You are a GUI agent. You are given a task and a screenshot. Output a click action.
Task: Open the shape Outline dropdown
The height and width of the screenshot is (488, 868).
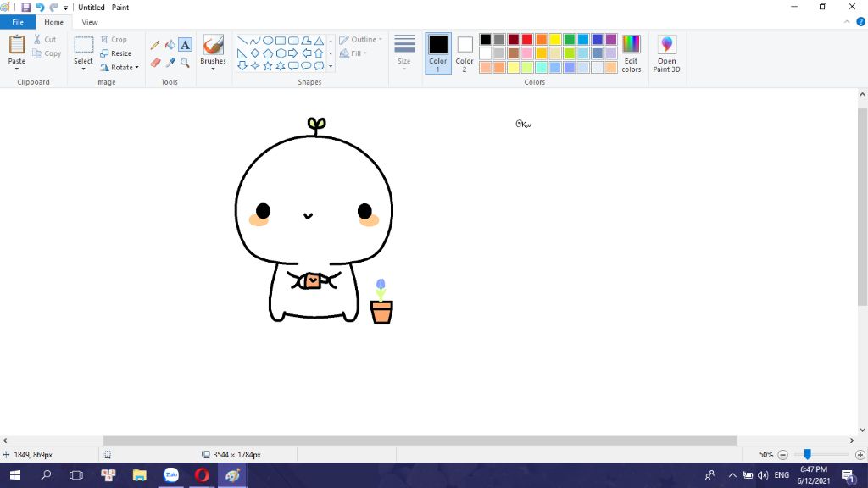(x=360, y=39)
